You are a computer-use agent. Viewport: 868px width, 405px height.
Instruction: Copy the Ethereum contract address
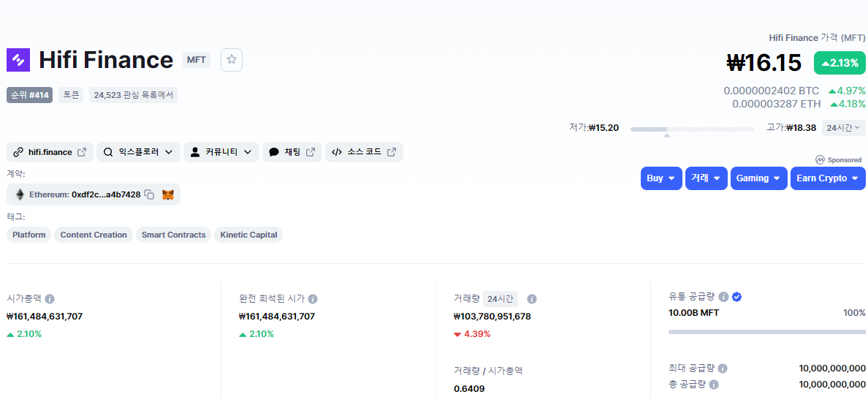[149, 194]
